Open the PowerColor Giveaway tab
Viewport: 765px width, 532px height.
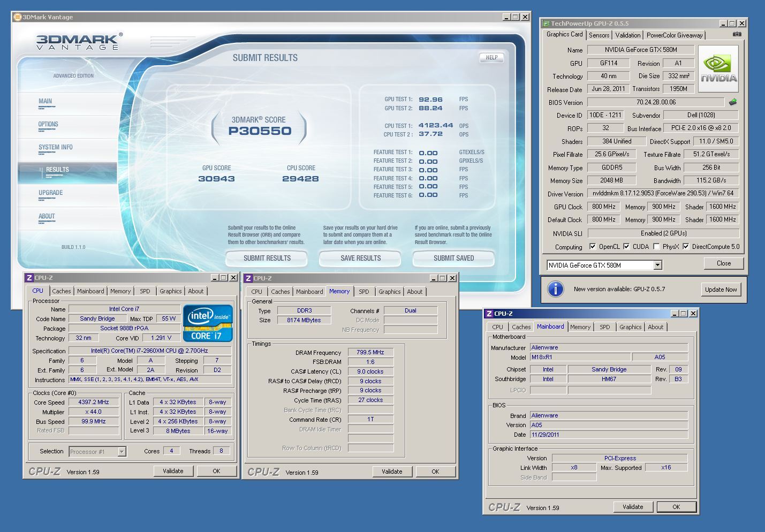pyautogui.click(x=674, y=35)
